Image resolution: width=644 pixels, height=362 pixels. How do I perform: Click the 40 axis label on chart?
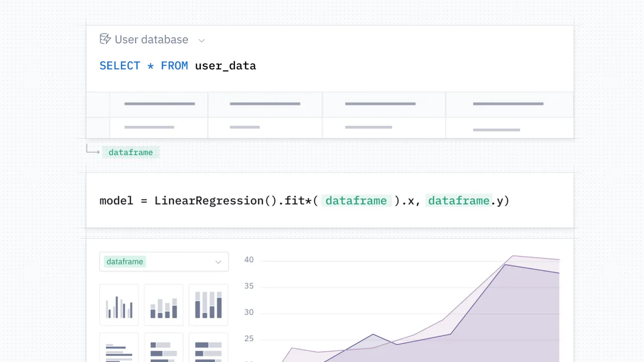pos(249,260)
